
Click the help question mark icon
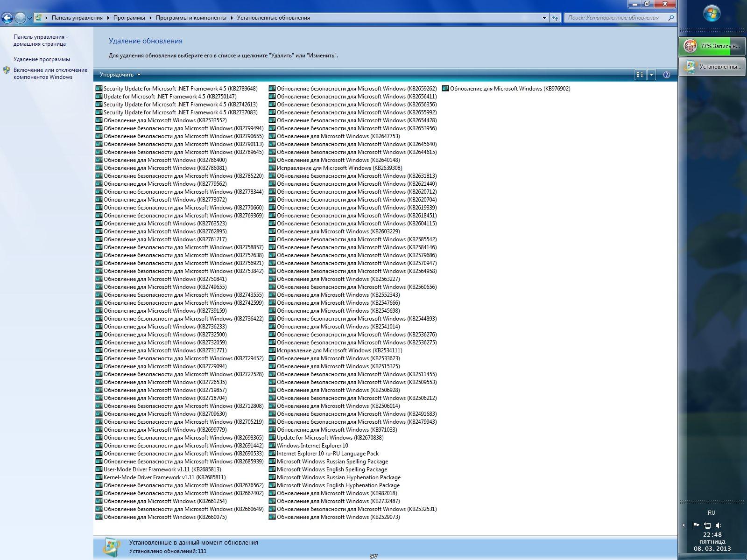666,75
